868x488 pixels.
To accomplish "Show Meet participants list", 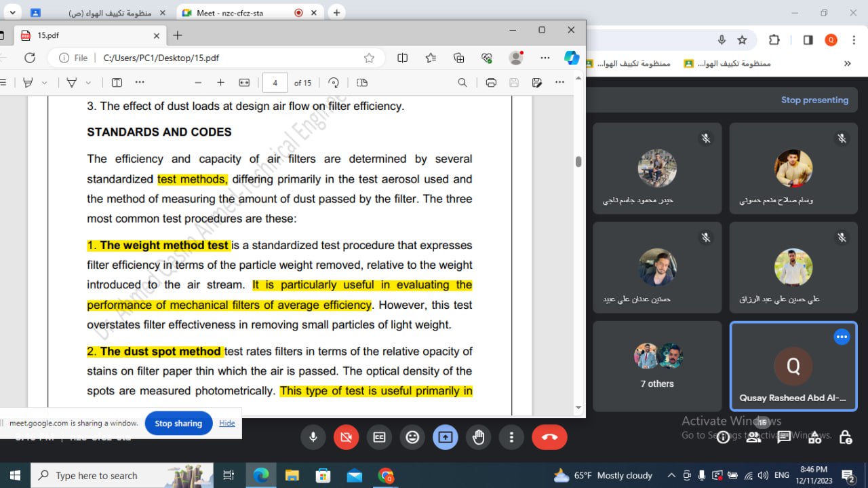I will point(753,437).
